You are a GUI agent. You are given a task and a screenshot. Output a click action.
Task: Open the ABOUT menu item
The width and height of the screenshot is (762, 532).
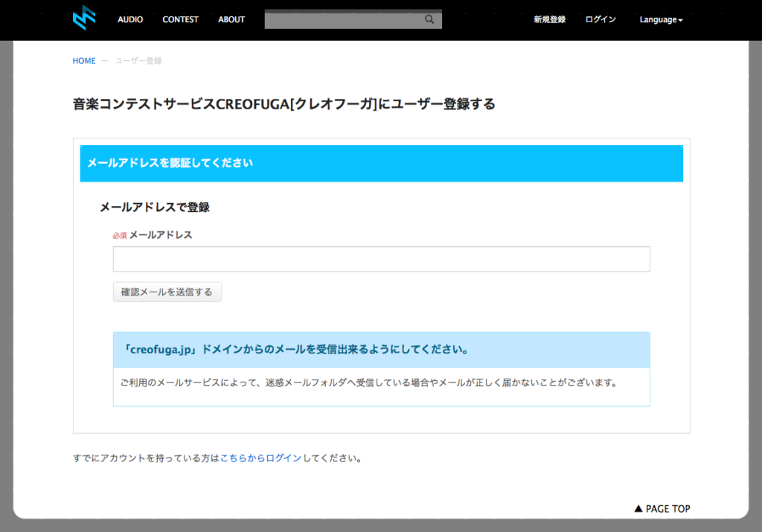tap(231, 19)
